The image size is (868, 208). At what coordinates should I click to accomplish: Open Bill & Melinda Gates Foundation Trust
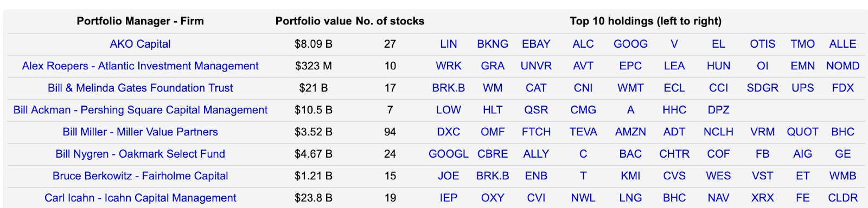pyautogui.click(x=140, y=88)
